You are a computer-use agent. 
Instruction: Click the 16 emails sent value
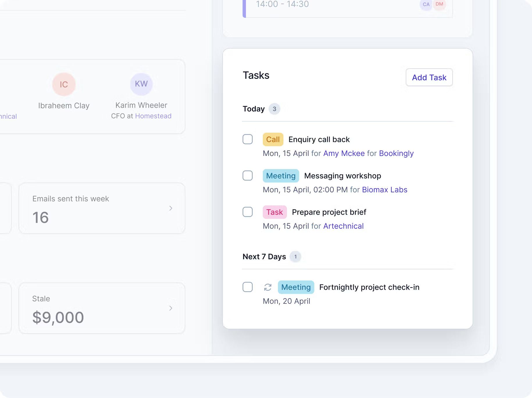pos(40,217)
